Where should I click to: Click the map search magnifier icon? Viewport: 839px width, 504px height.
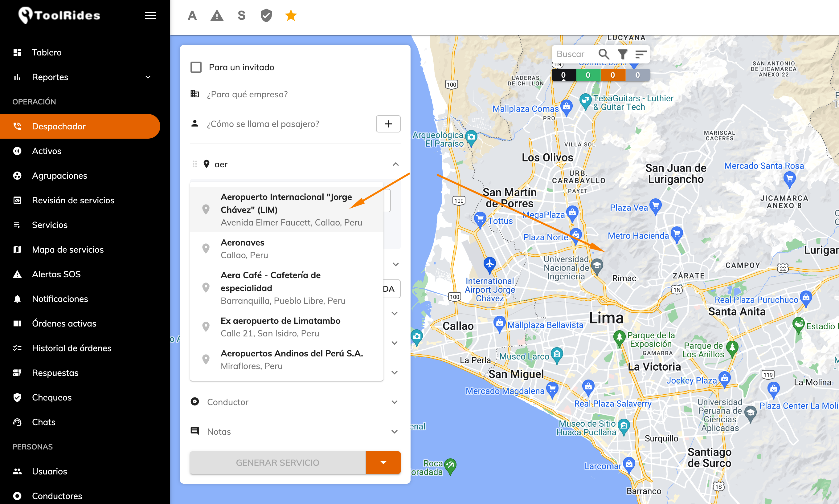[604, 54]
